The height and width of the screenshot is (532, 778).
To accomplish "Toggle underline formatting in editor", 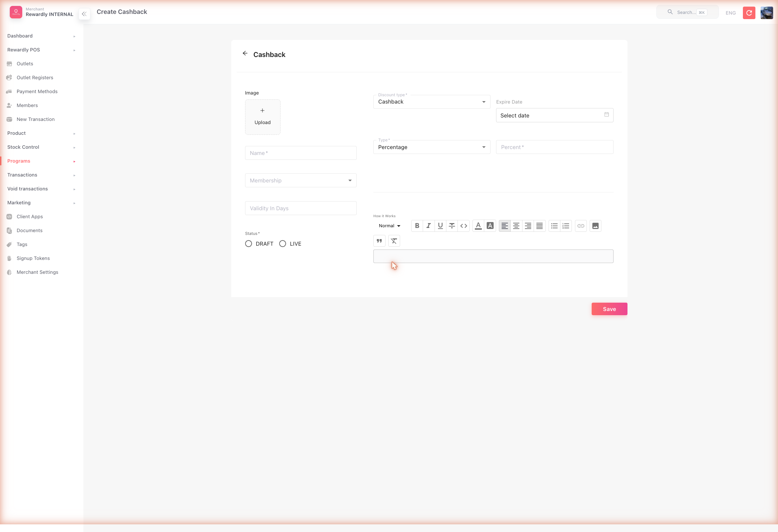I will [x=440, y=226].
